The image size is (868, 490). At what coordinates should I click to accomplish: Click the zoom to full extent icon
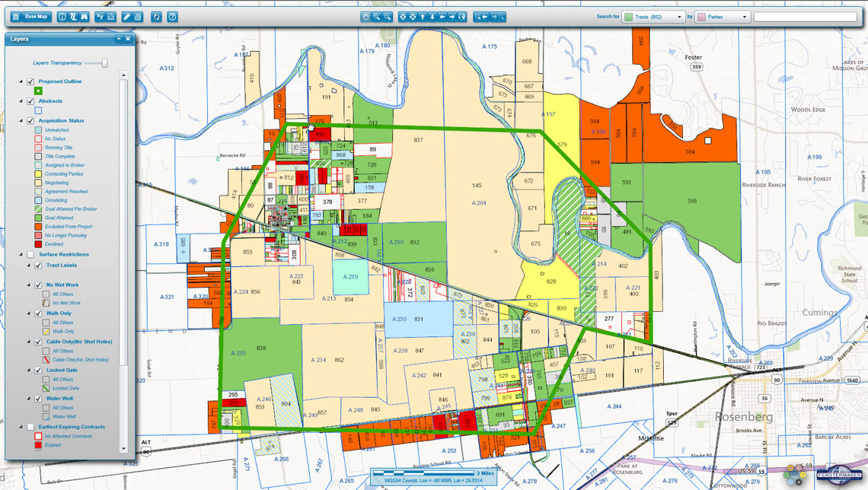(x=403, y=16)
